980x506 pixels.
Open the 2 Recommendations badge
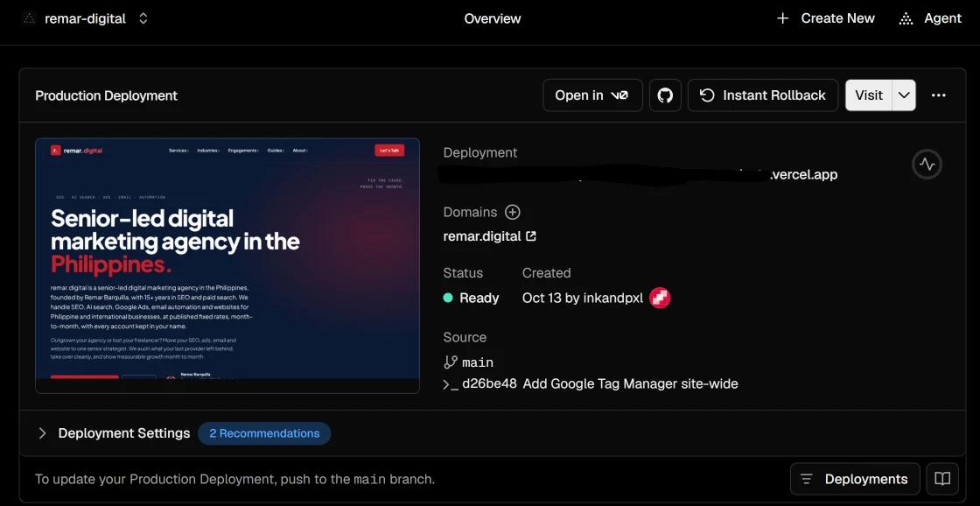click(264, 433)
